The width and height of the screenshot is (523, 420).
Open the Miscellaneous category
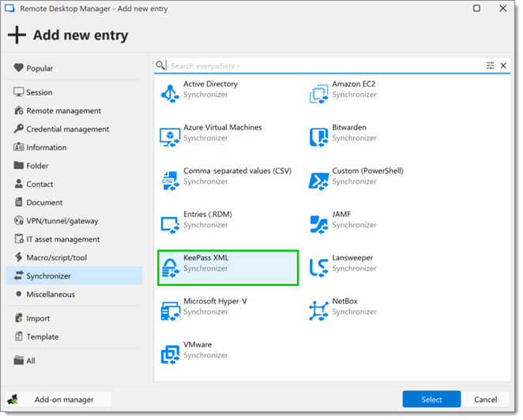(x=74, y=294)
